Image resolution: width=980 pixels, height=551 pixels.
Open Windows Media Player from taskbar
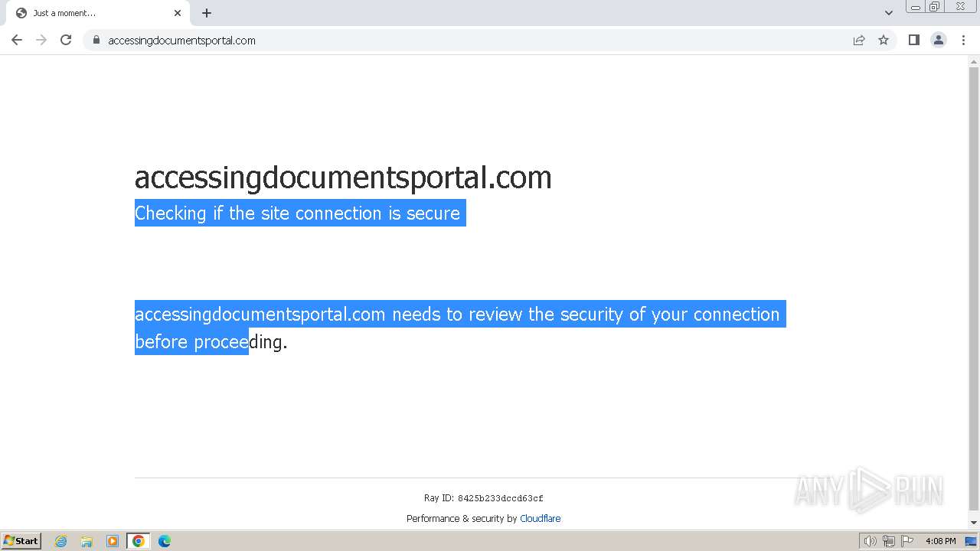(113, 541)
